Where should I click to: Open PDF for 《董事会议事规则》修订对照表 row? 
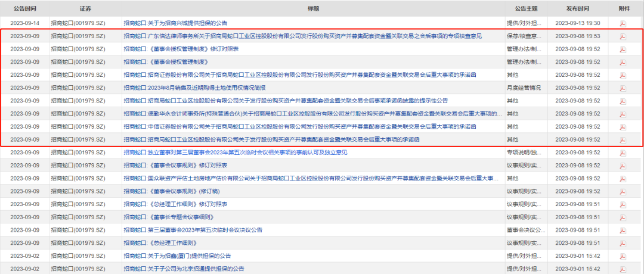(623, 166)
